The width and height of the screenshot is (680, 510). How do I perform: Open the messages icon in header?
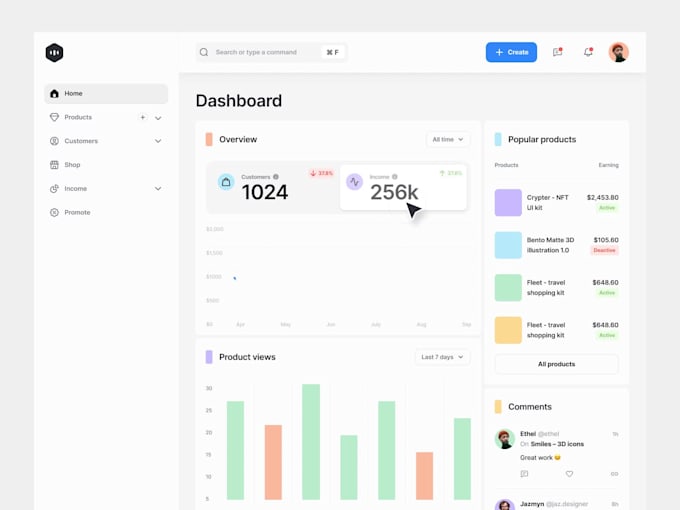[x=557, y=52]
